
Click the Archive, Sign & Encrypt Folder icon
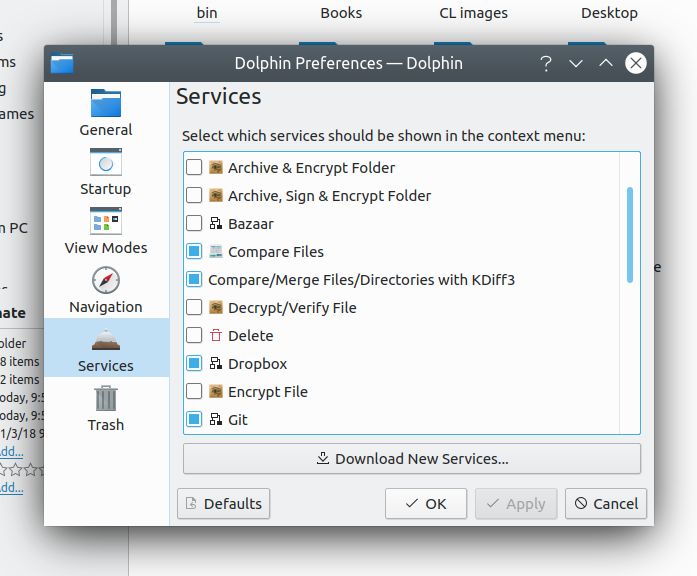click(216, 196)
